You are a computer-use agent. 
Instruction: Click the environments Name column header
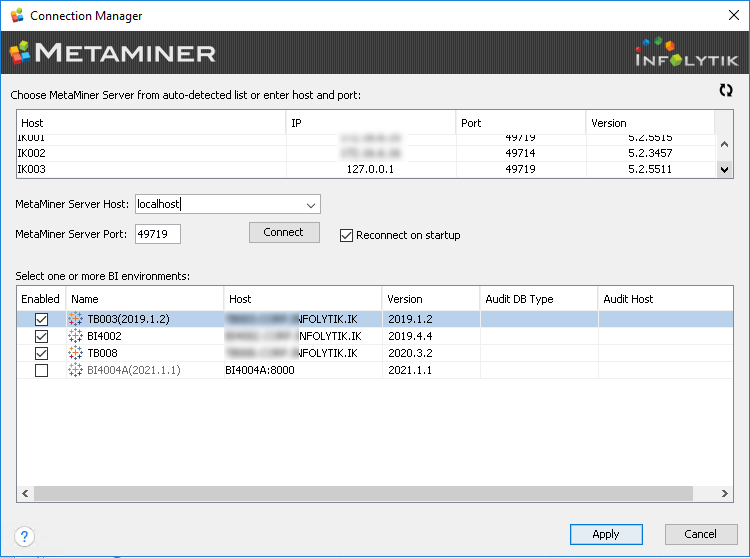point(144,299)
